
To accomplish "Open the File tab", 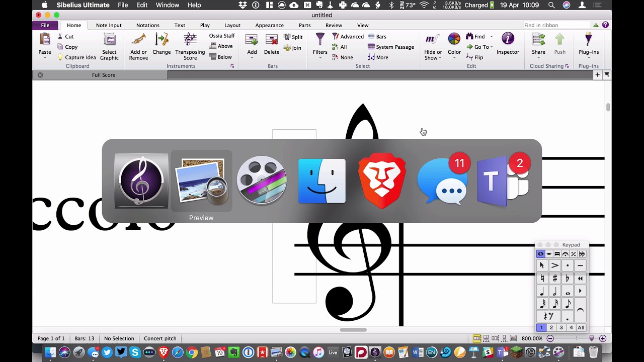I will click(x=45, y=25).
